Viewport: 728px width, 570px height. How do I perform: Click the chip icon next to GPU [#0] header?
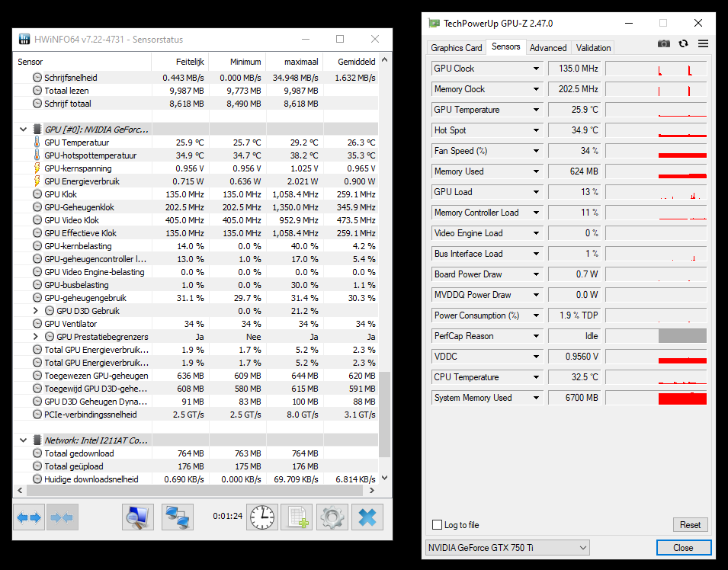tap(37, 129)
